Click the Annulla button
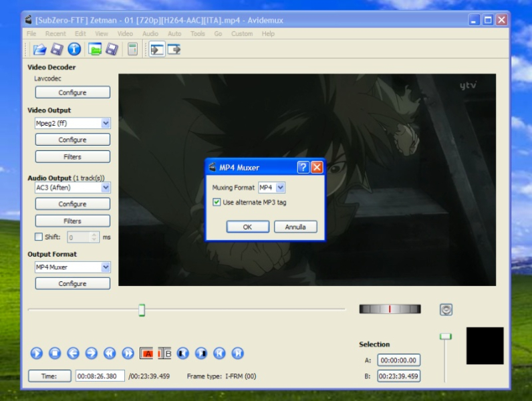The image size is (532, 401). 295,227
